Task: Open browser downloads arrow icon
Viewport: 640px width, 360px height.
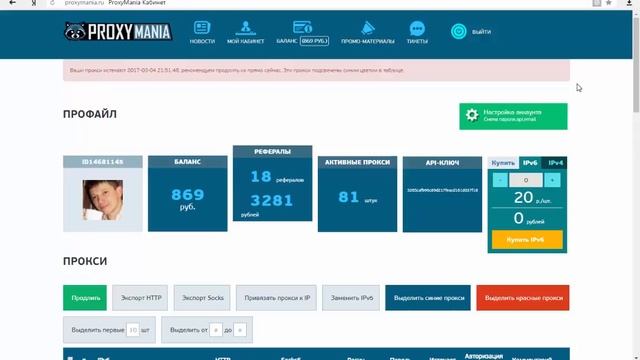Action: (x=629, y=3)
